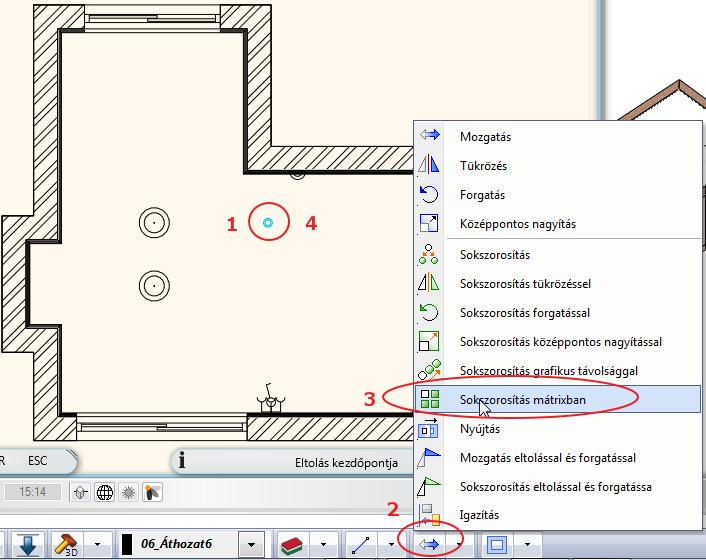This screenshot has height=560, width=706.
Task: Click the green rotate-copy icon
Action: click(429, 312)
